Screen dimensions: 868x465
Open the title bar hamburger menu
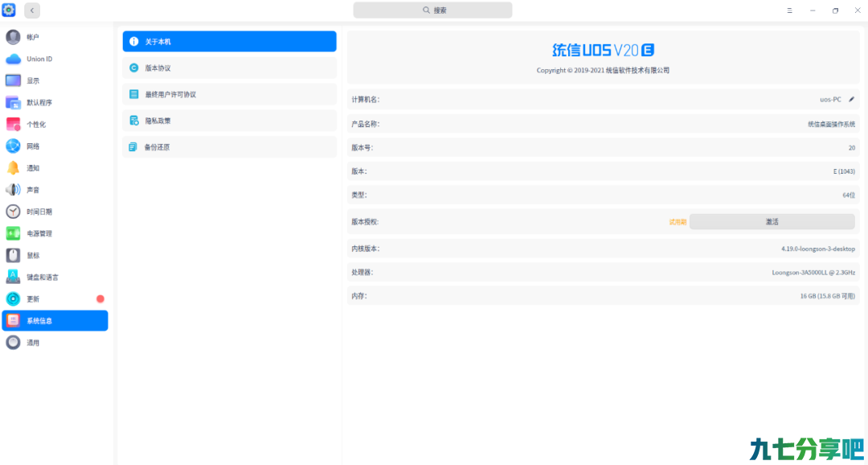[x=789, y=10]
